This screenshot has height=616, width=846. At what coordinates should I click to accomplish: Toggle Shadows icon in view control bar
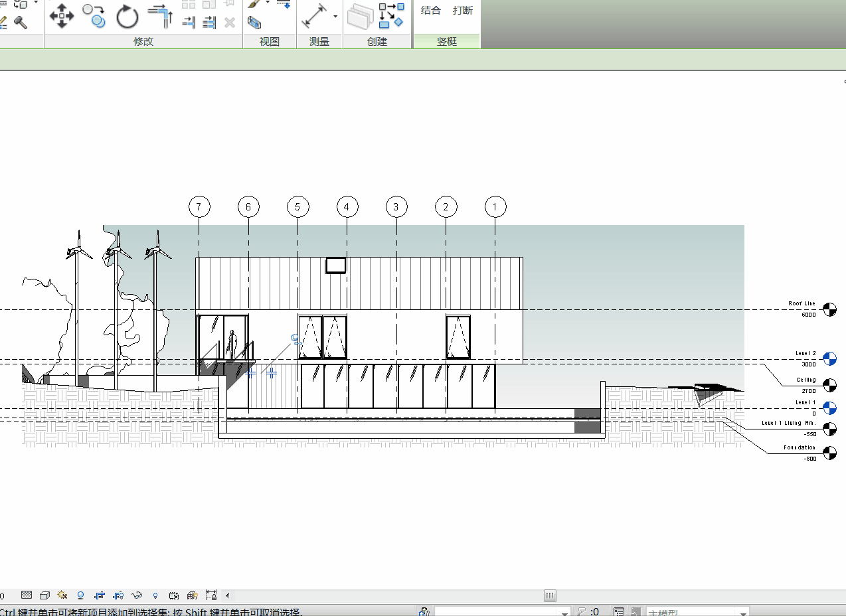pos(80,595)
